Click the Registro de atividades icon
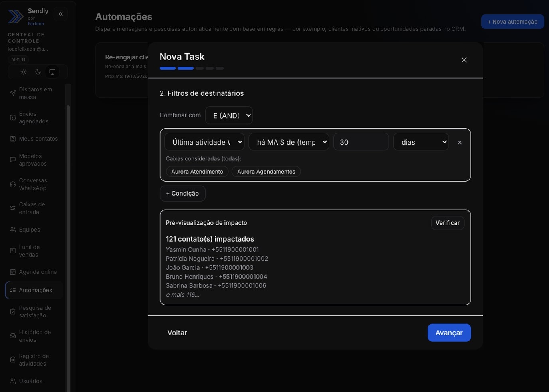This screenshot has height=392, width=549. (13, 360)
